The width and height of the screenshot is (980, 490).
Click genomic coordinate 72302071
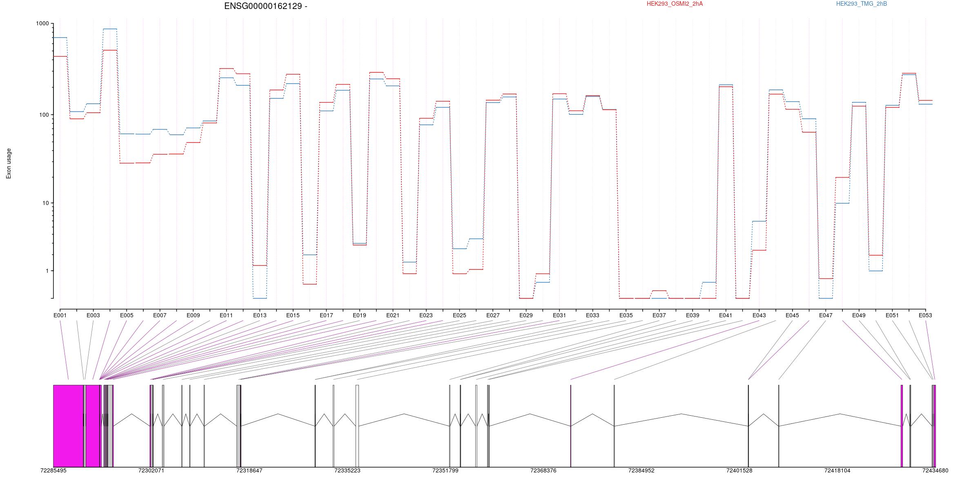point(151,470)
